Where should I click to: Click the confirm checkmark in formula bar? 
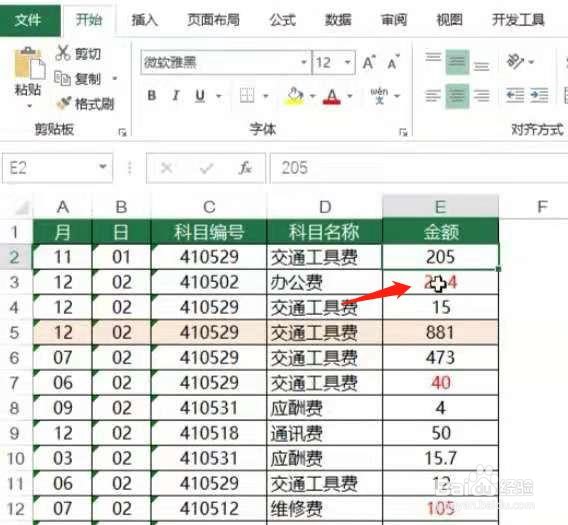click(206, 168)
